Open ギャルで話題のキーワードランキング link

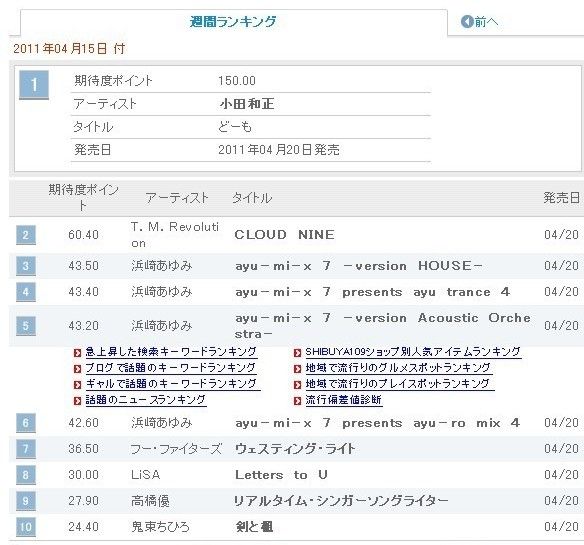pyautogui.click(x=171, y=384)
